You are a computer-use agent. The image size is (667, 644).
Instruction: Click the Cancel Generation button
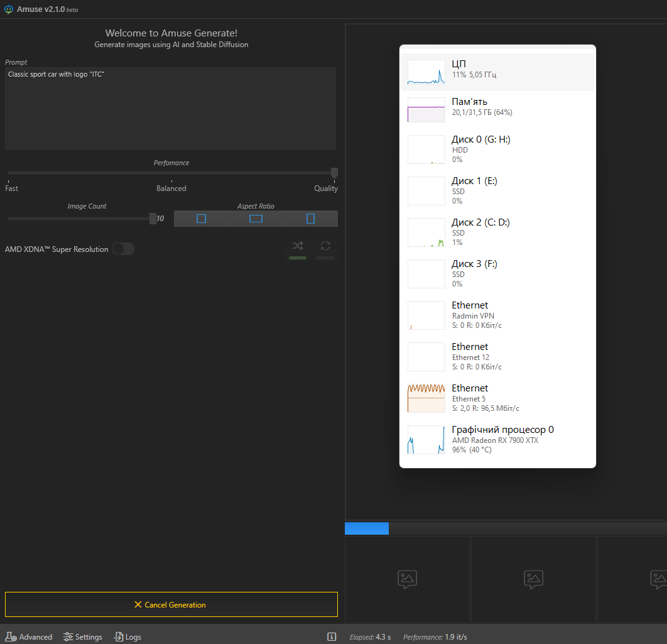point(171,604)
